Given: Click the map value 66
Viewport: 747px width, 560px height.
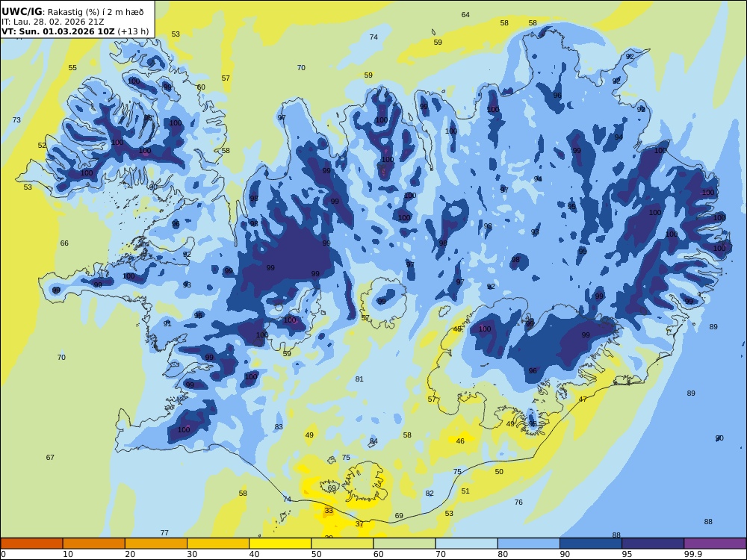Looking at the screenshot, I should 64,243.
